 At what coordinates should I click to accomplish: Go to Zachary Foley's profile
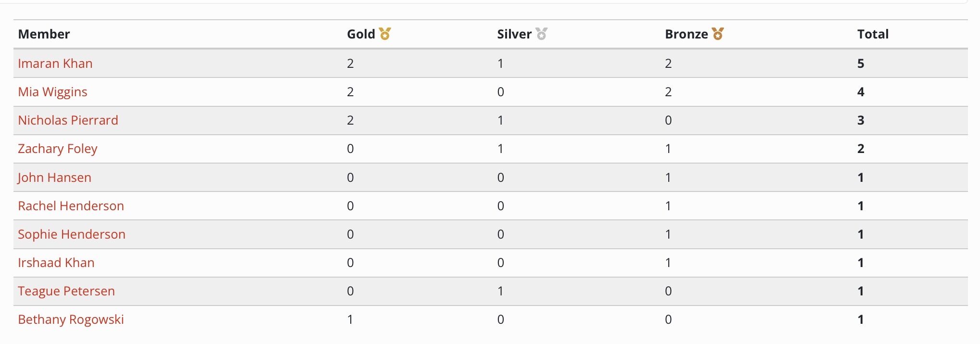pyautogui.click(x=58, y=149)
